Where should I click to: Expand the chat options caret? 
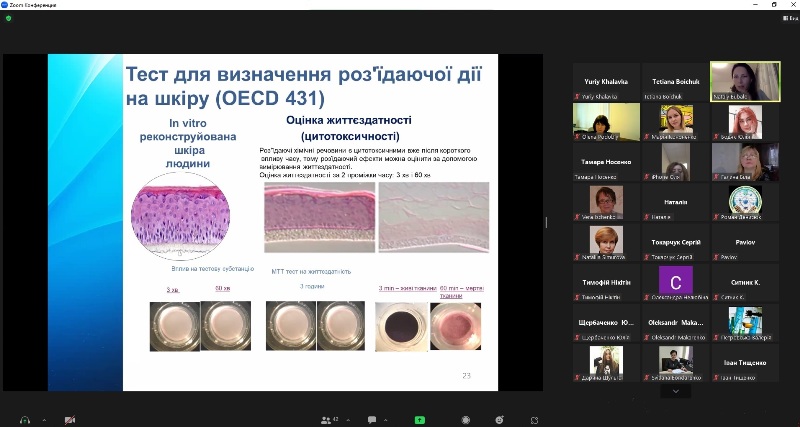(386, 419)
